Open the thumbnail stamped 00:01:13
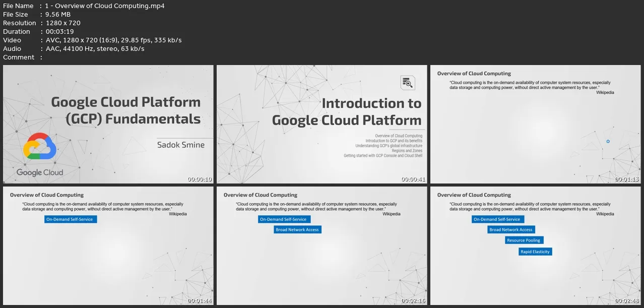 [x=535, y=124]
